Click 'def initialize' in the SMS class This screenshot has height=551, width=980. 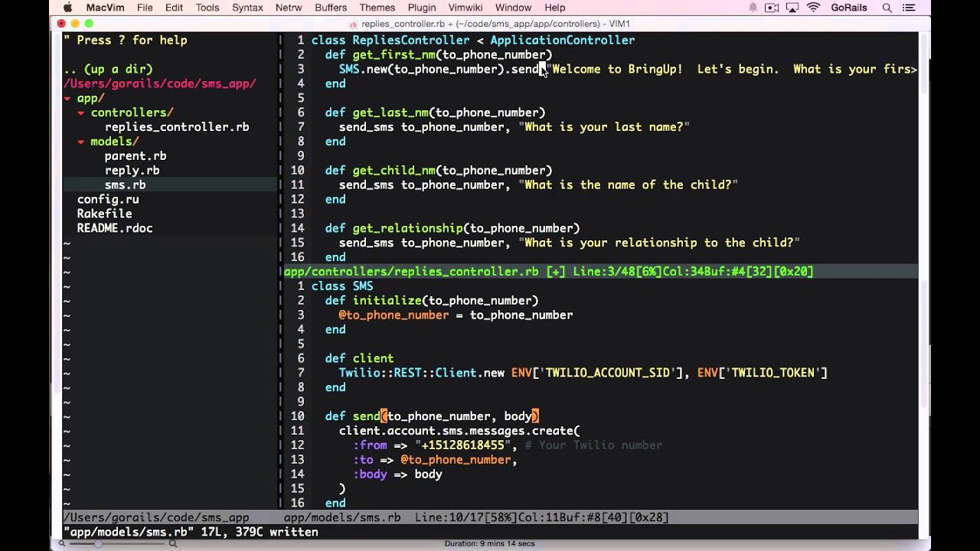[x=373, y=301]
